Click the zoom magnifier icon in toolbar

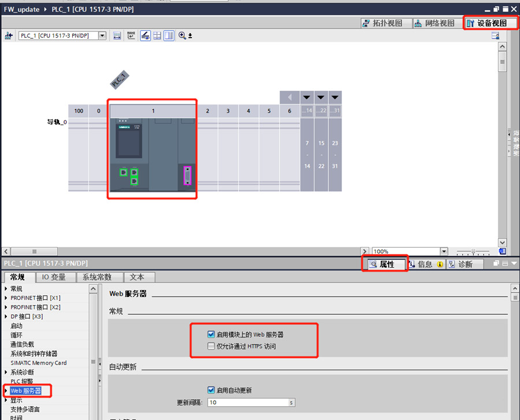tap(183, 36)
